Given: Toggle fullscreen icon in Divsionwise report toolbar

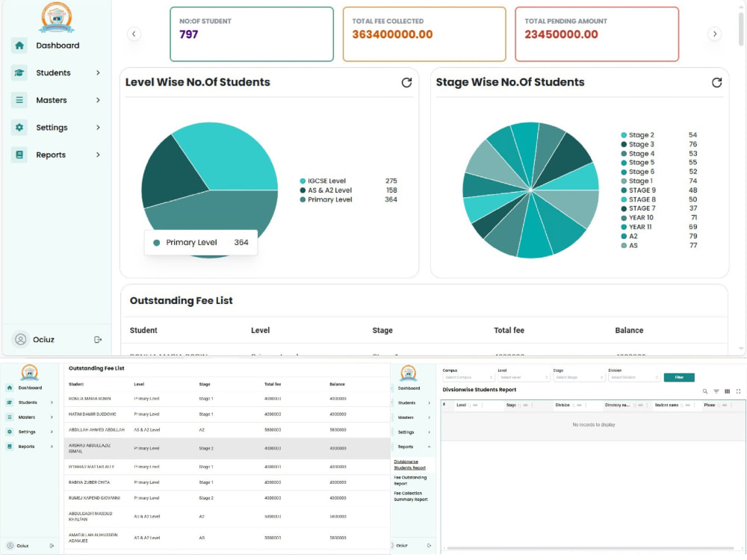Looking at the screenshot, I should pyautogui.click(x=739, y=391).
